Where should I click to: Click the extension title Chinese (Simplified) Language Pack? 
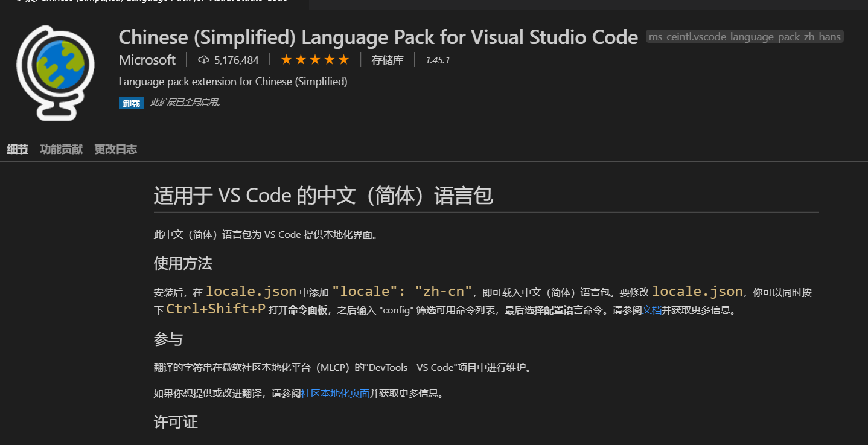coord(378,37)
